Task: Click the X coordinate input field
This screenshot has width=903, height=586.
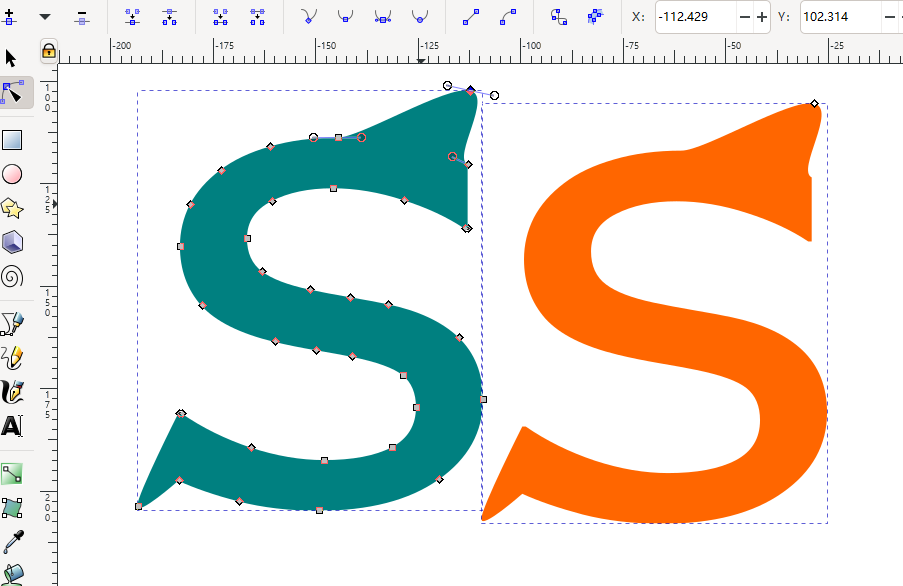Action: (x=696, y=17)
